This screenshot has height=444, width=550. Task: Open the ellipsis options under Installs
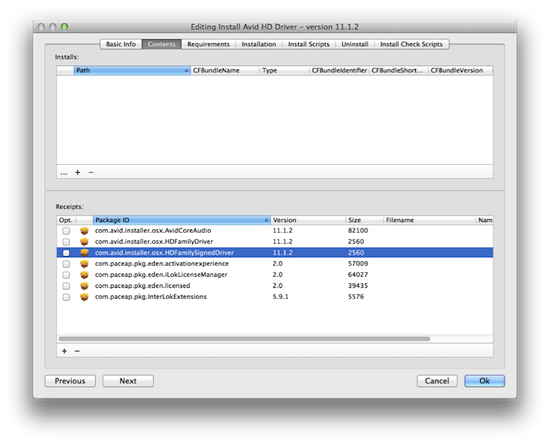pyautogui.click(x=64, y=173)
